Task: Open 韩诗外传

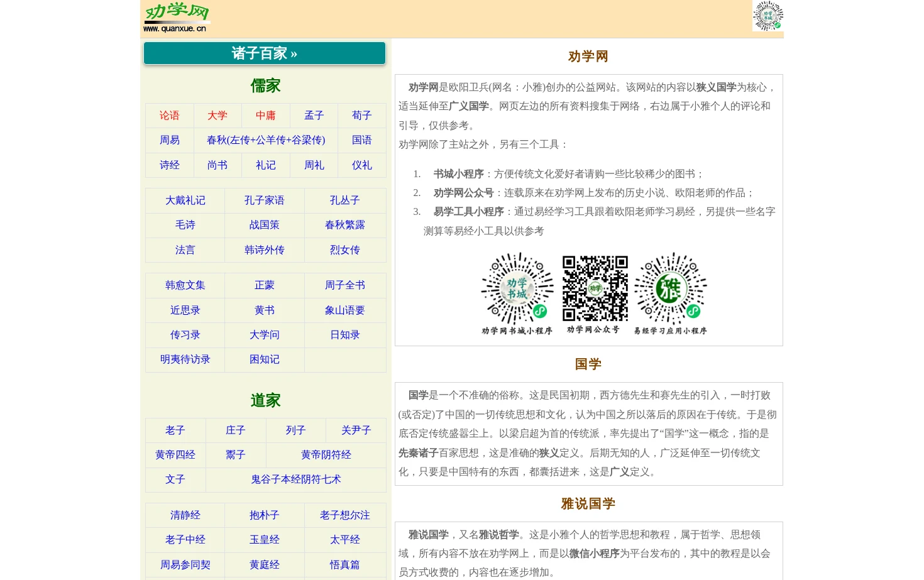Action: click(265, 250)
